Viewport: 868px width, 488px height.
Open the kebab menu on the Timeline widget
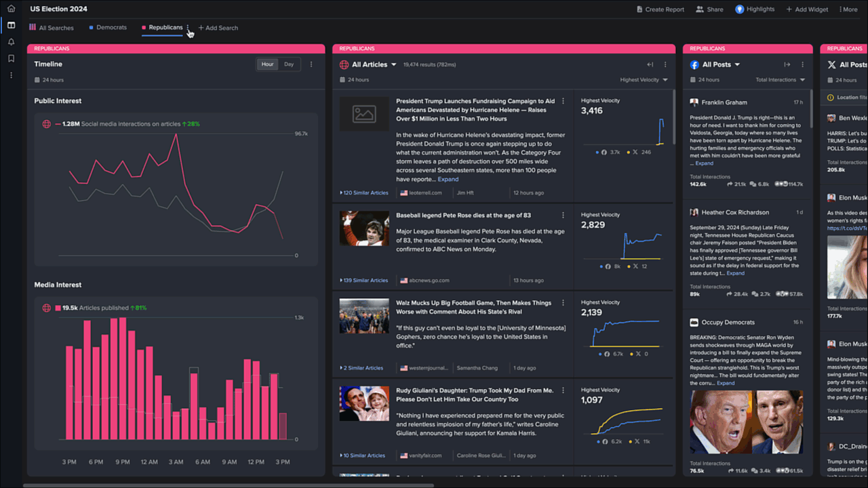tap(311, 64)
